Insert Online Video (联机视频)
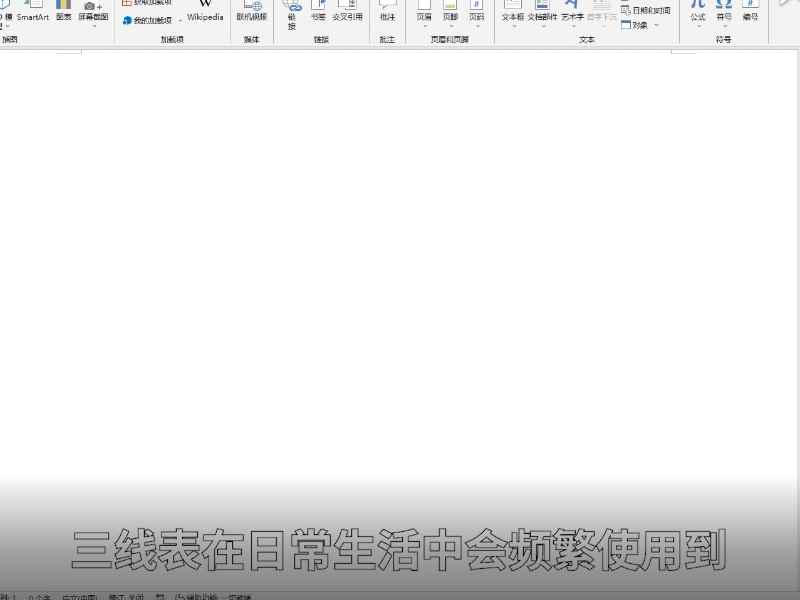Image resolution: width=800 pixels, height=600 pixels. (252, 12)
